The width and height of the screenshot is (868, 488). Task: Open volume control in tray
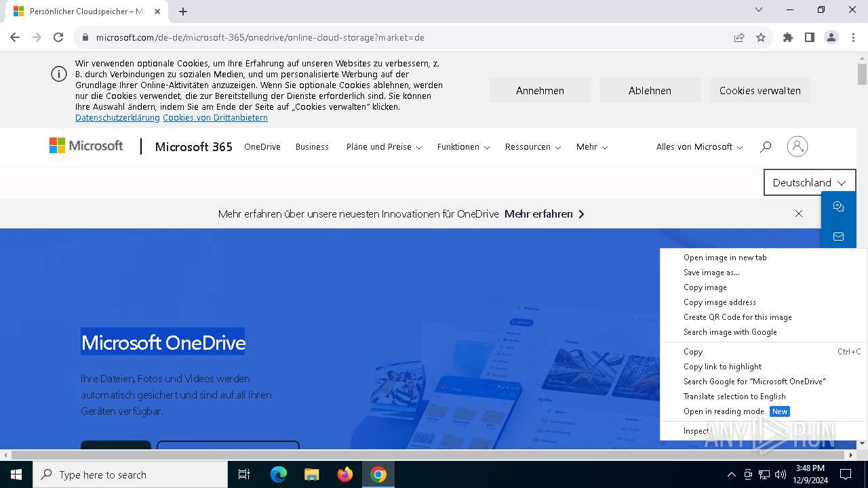pos(781,474)
